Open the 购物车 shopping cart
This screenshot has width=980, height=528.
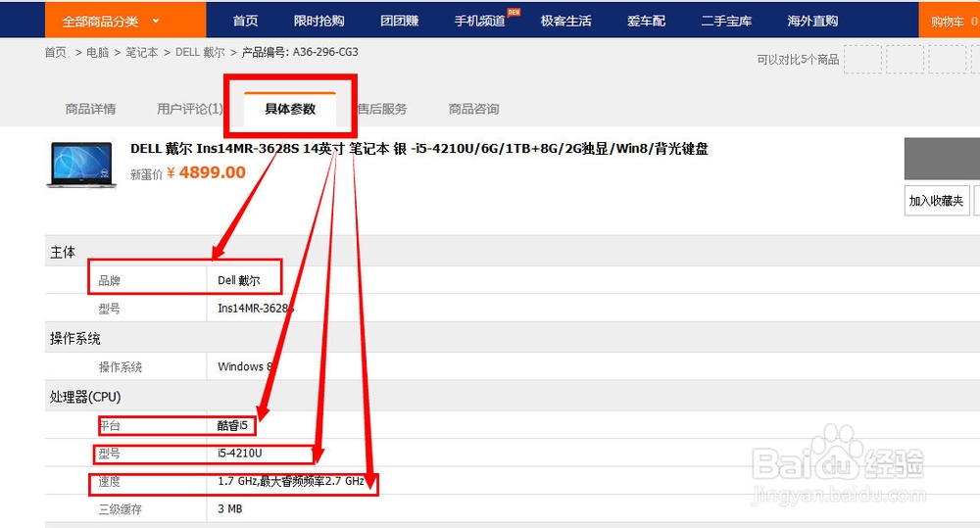(x=950, y=21)
